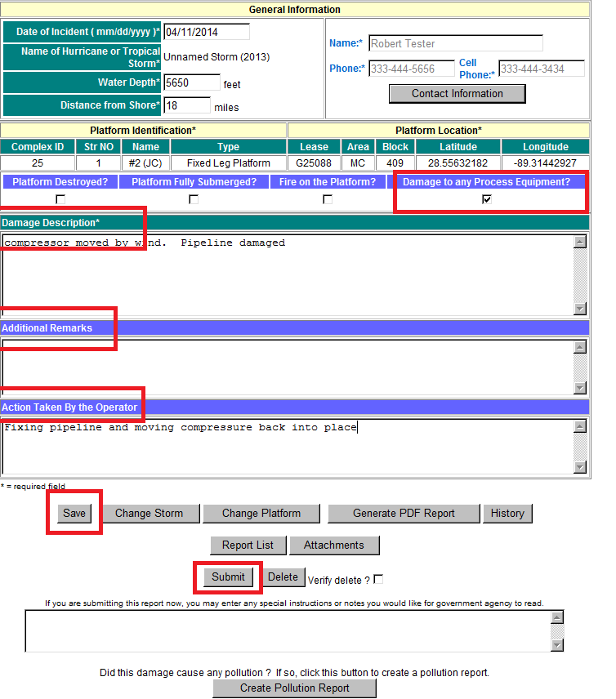
Task: Open Contact Information
Action: (x=457, y=94)
